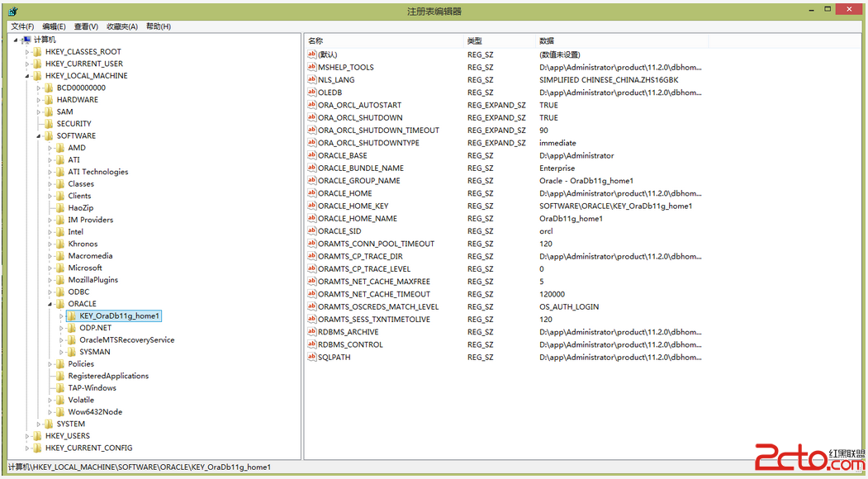Select the ORA_ORCL_AUTOSTART value name
This screenshot has height=479, width=868.
tap(360, 105)
